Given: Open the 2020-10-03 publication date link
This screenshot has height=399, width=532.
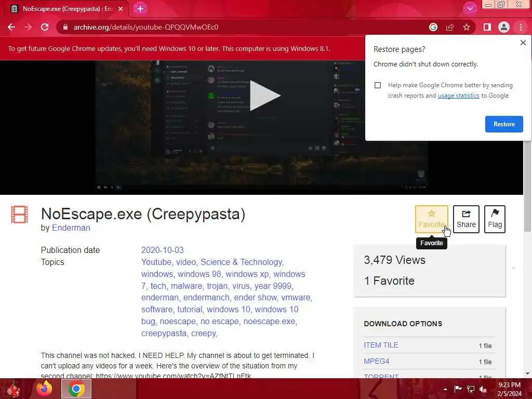Looking at the screenshot, I should 162,250.
